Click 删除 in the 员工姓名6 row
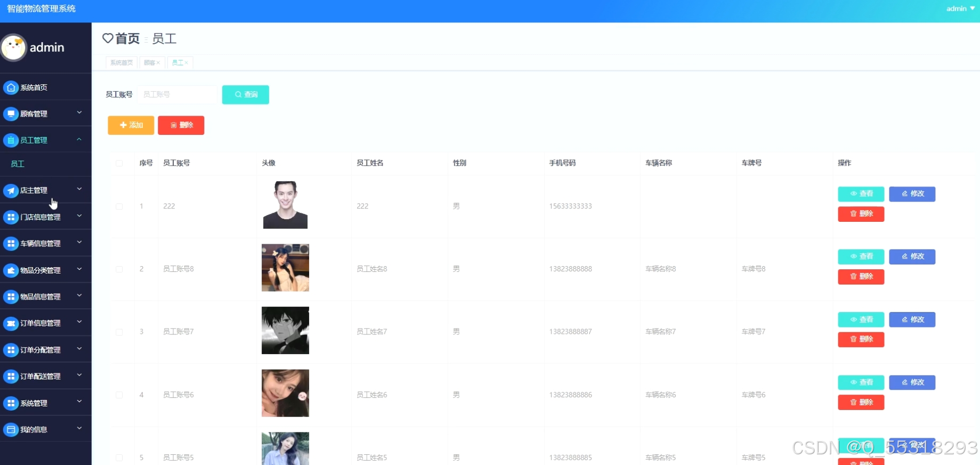Screen dimensions: 980x465 coord(861,403)
